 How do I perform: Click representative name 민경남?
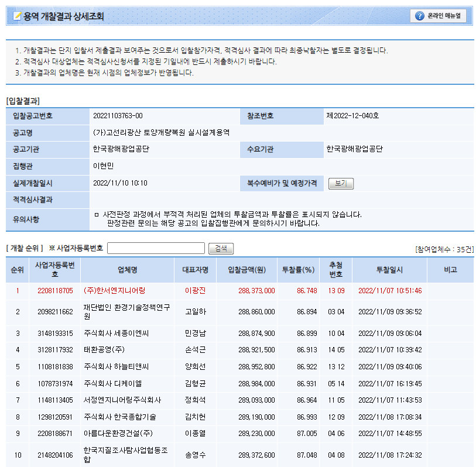[195, 334]
